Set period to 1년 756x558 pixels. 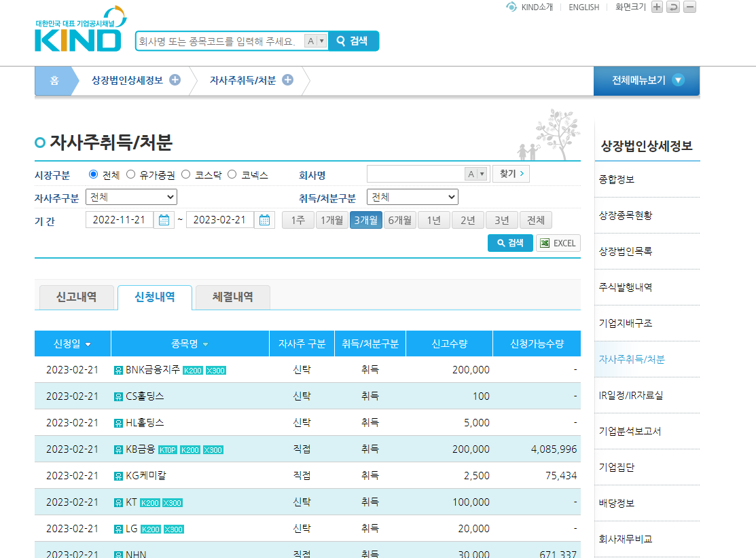434,220
